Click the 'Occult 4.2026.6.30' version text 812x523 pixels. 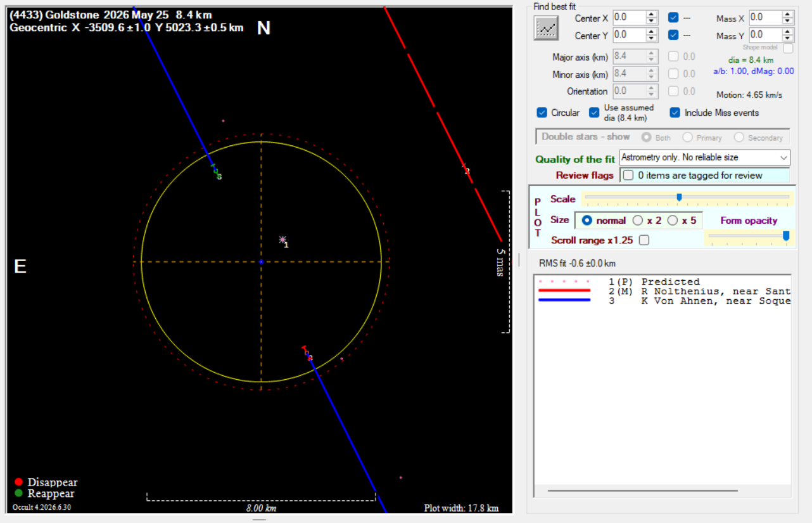42,507
